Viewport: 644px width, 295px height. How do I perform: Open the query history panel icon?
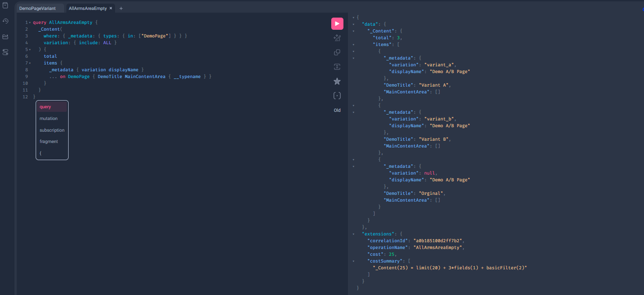point(5,21)
